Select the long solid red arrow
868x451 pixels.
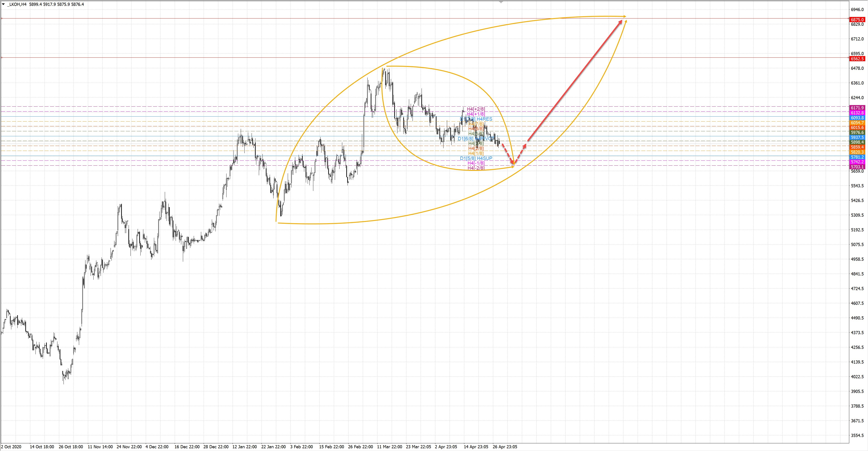pos(575,80)
